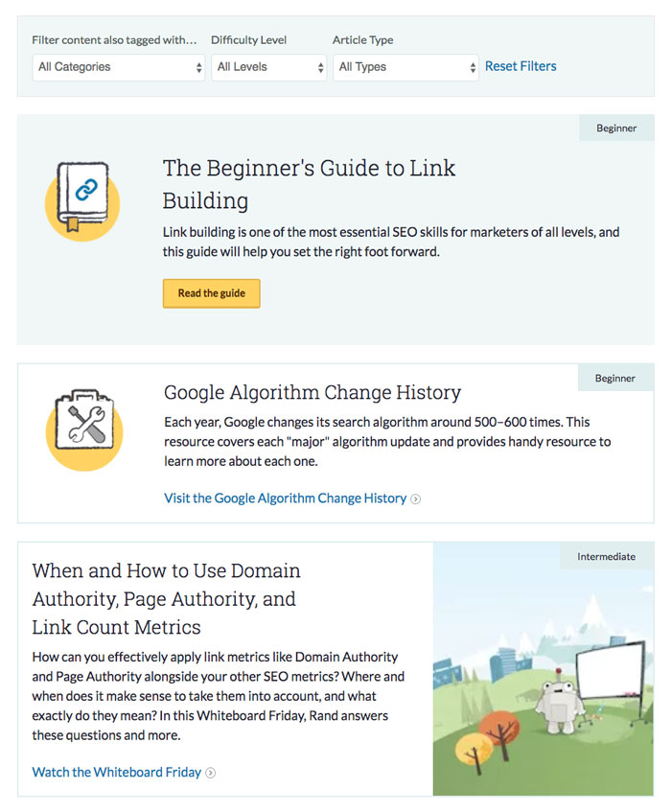The width and height of the screenshot is (671, 812).
Task: Click the Read the guide button
Action: pyautogui.click(x=211, y=293)
